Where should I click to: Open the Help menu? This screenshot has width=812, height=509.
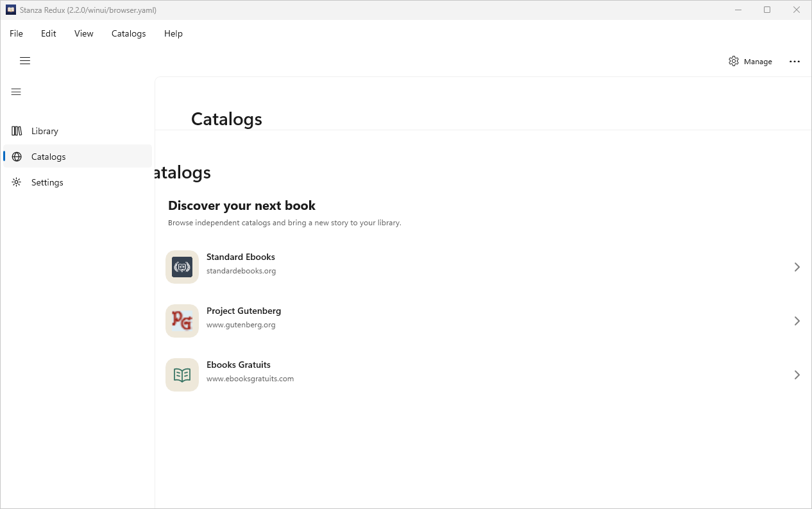pyautogui.click(x=173, y=33)
